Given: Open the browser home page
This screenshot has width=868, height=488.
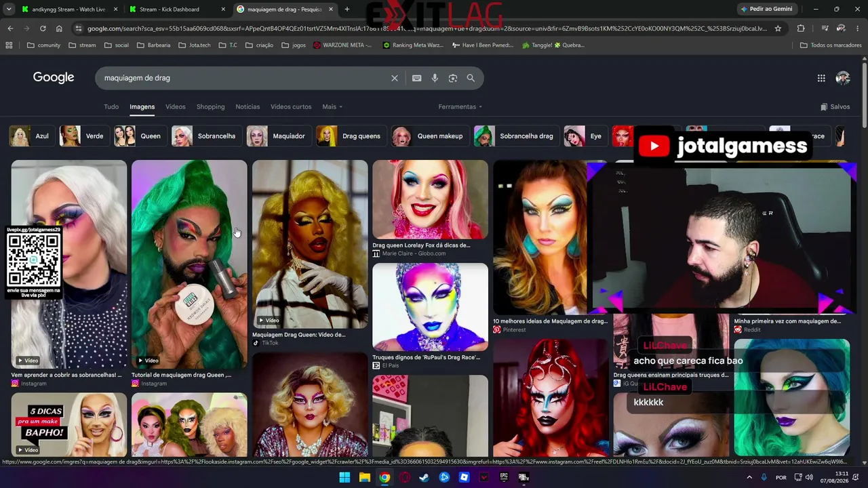Looking at the screenshot, I should [x=59, y=28].
